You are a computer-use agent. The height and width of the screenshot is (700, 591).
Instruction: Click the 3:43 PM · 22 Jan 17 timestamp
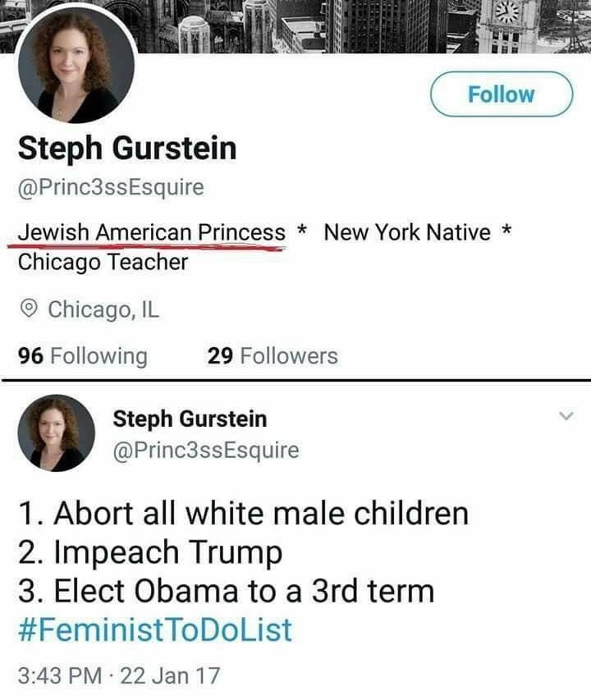[119, 676]
